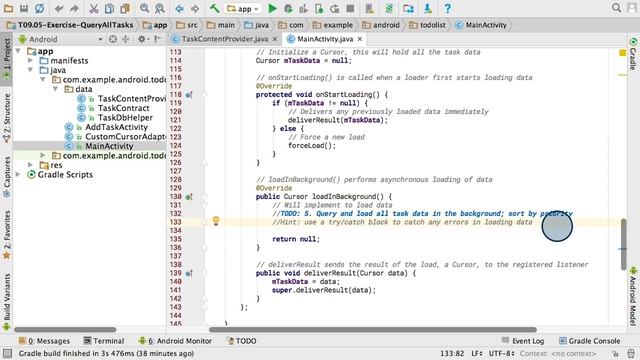Close the MainActivity.java tab

point(360,39)
